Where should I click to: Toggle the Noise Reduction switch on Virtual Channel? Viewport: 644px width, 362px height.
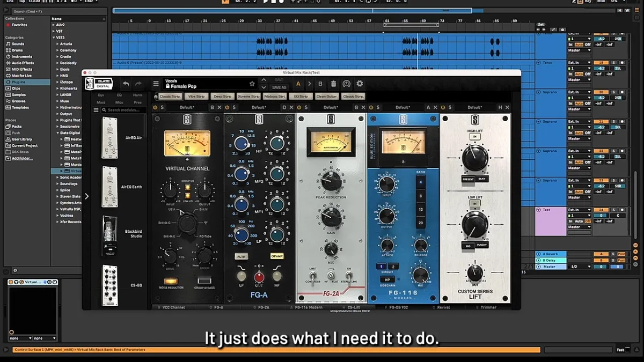171,280
